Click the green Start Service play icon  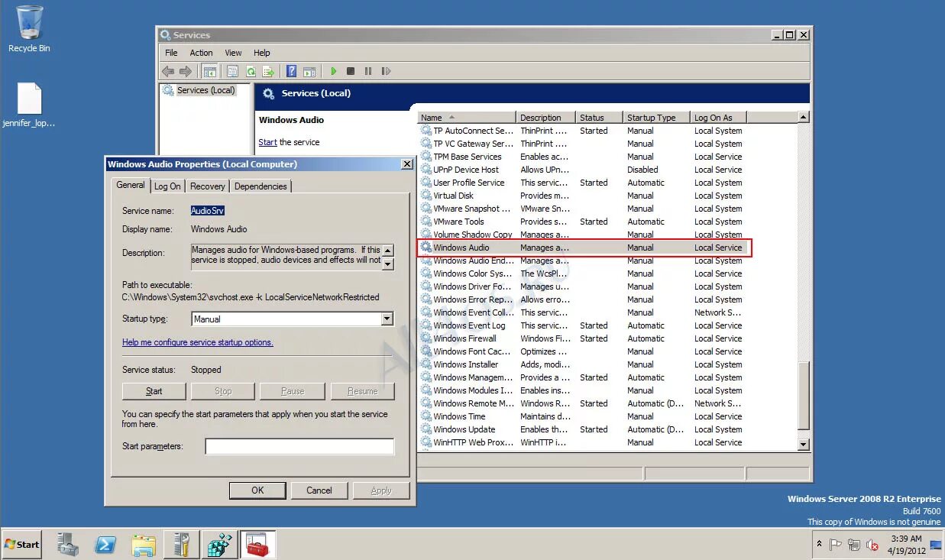click(x=333, y=71)
